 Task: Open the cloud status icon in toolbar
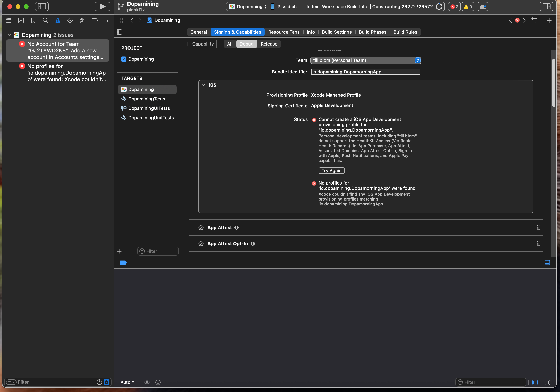[x=483, y=7]
